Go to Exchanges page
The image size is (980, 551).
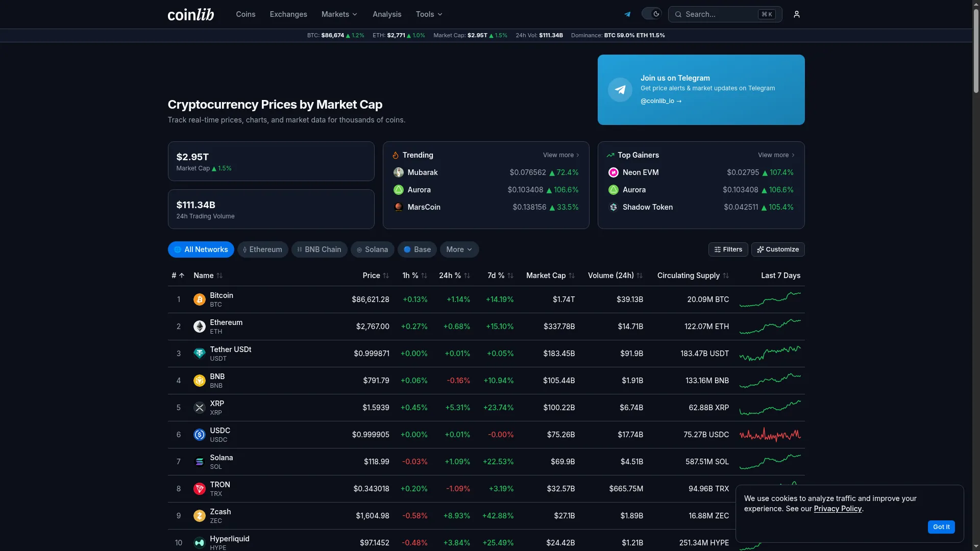pos(288,14)
